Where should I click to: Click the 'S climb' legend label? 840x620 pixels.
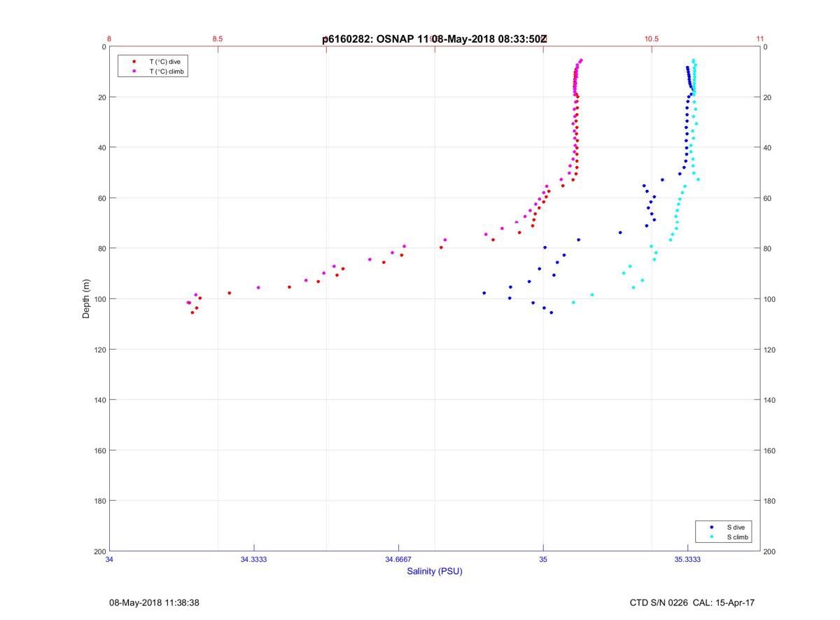[x=737, y=537]
